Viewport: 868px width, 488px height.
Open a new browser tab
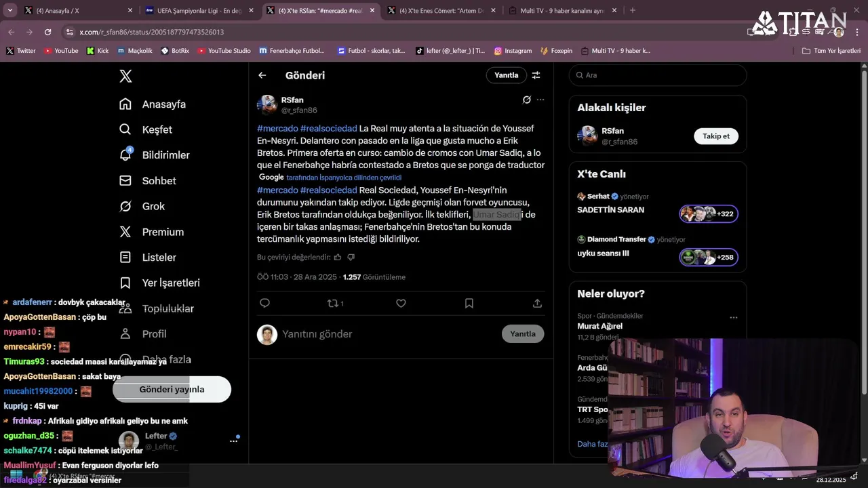pyautogui.click(x=632, y=10)
